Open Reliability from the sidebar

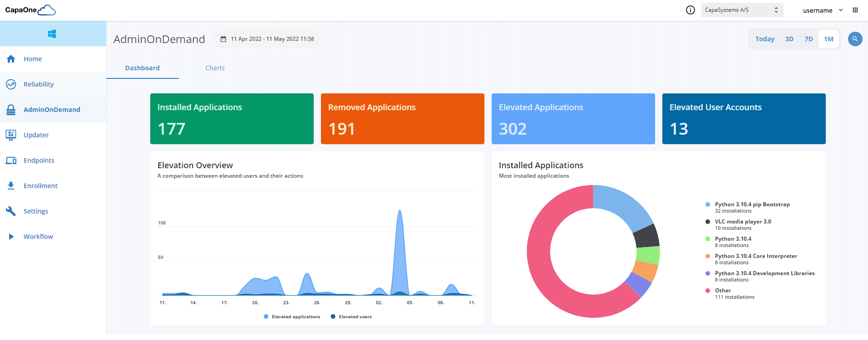(x=53, y=84)
